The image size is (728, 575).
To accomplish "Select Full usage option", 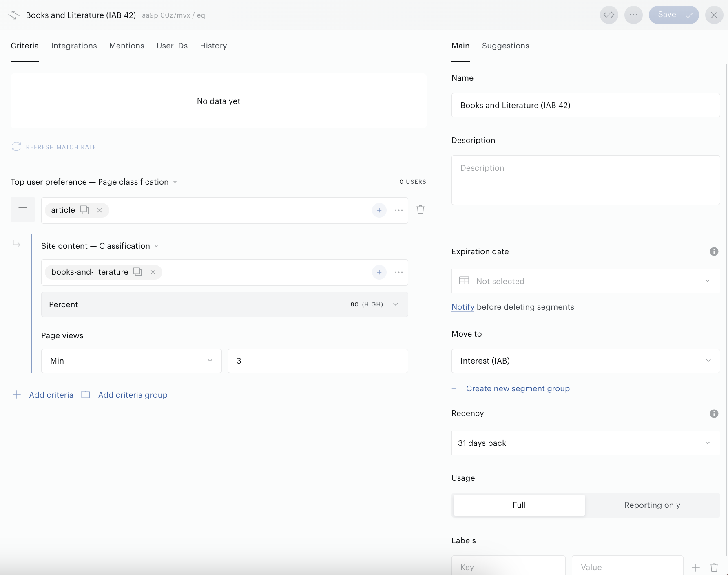I will pos(519,505).
